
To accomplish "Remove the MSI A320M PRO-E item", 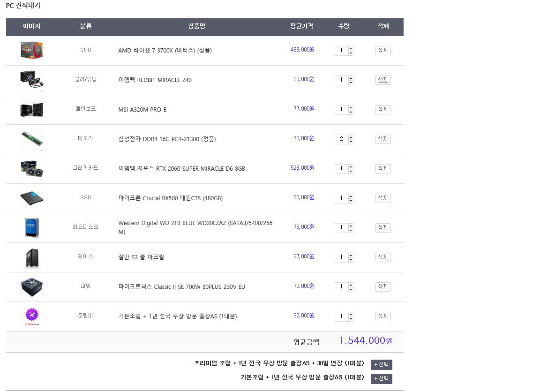I will pos(383,110).
